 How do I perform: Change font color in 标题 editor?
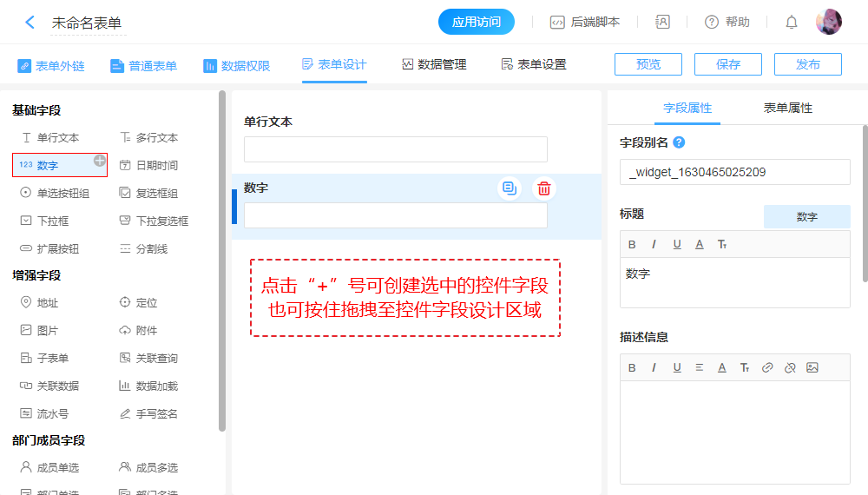699,244
